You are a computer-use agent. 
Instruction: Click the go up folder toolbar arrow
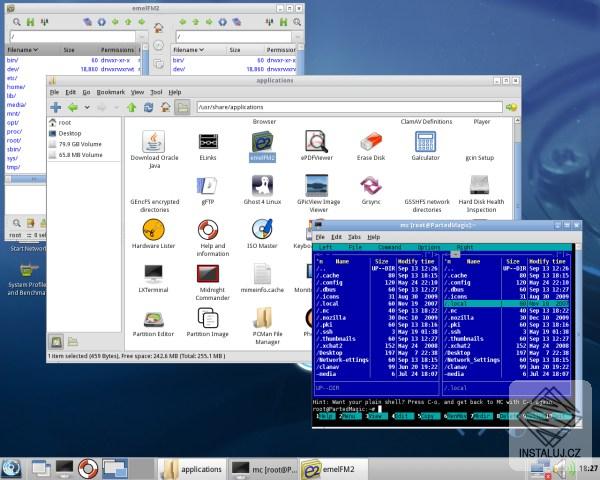[132, 106]
